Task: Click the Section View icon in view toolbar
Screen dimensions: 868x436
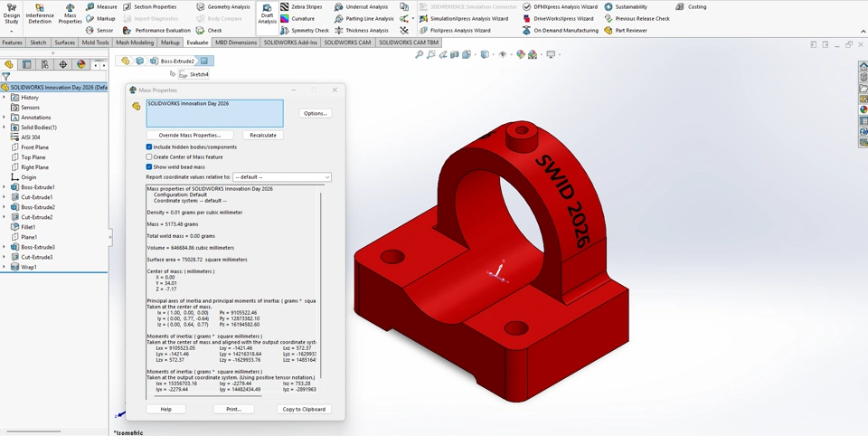Action: click(455, 54)
